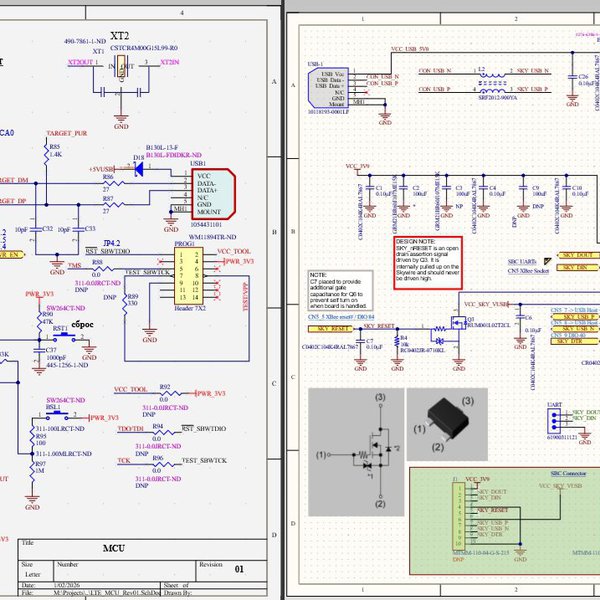Select capacitor C7 near SKY_RESET
The height and width of the screenshot is (600, 600).
[x=360, y=340]
